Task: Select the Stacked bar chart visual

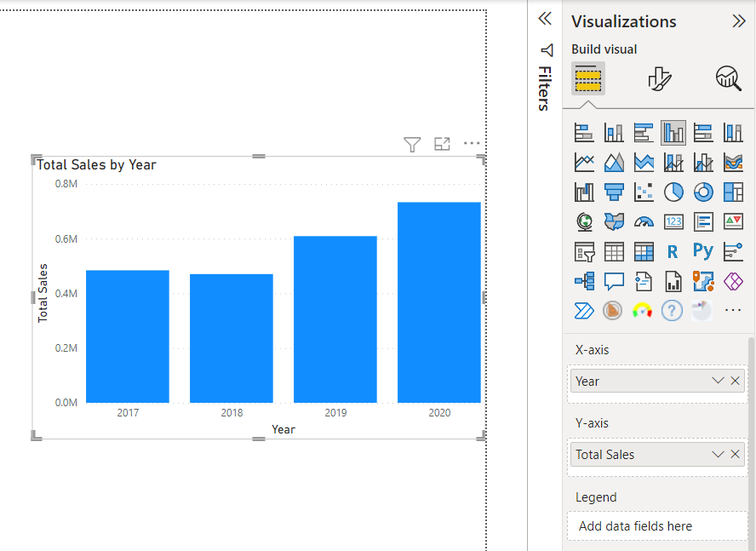Action: (584, 132)
